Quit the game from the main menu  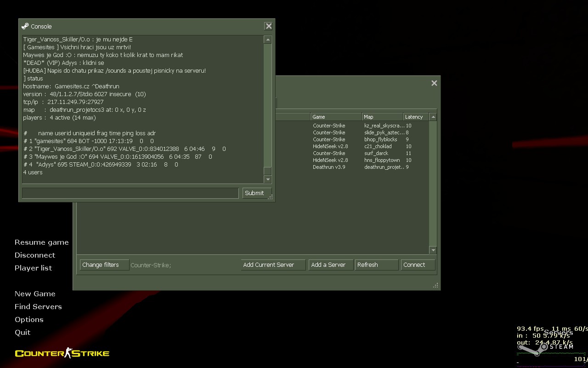[23, 333]
